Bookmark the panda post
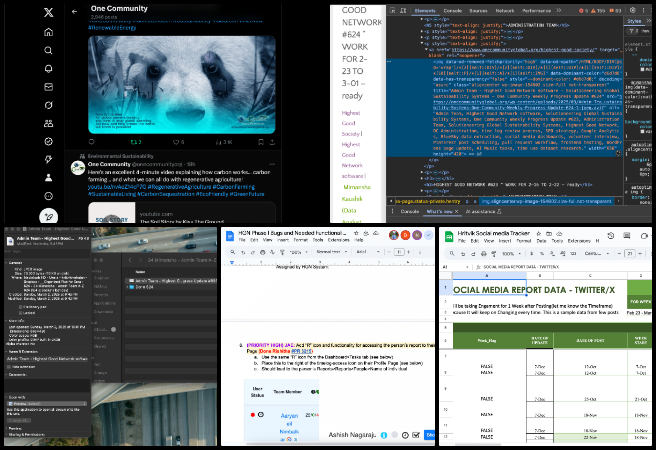656x450 pixels. [x=261, y=142]
